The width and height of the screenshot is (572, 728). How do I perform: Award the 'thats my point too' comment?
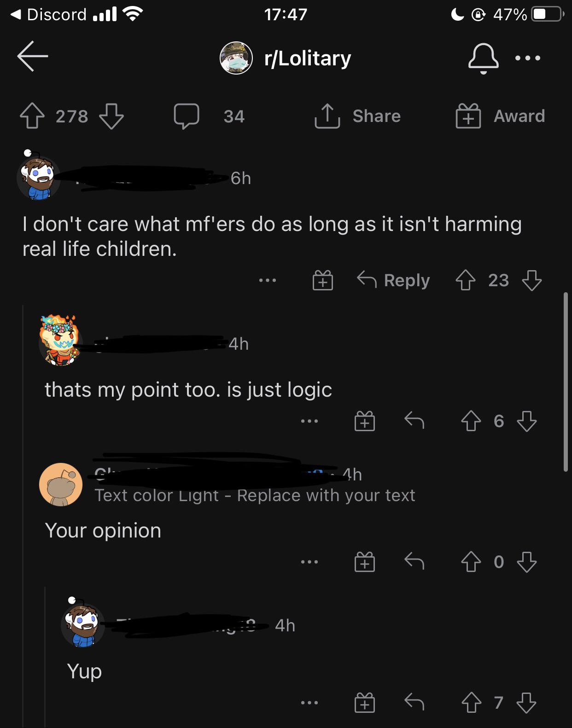click(364, 421)
